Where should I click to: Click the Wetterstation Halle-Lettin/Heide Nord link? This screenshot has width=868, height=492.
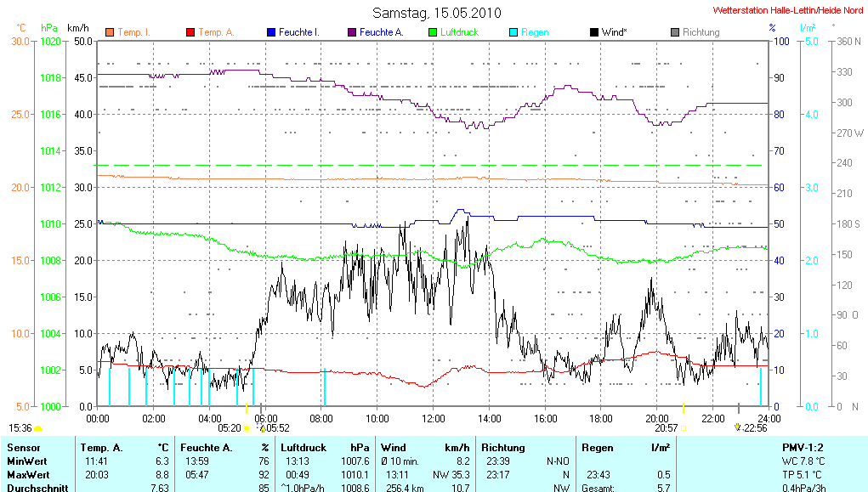coord(786,11)
